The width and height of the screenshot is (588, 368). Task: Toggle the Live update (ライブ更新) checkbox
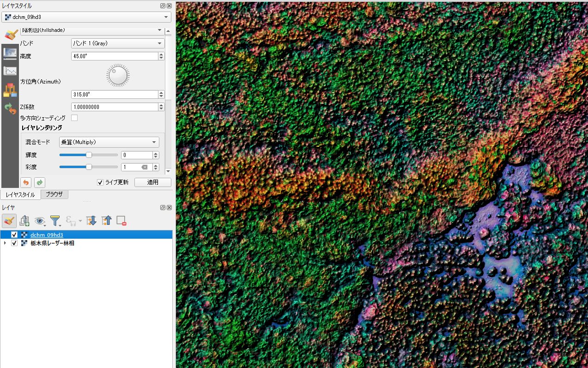pyautogui.click(x=100, y=182)
